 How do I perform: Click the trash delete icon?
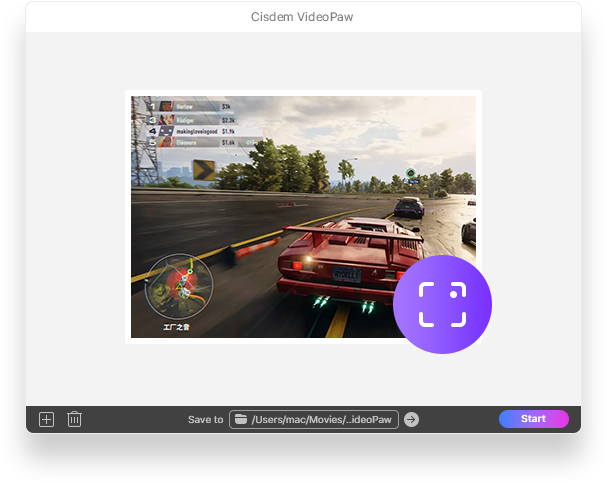[74, 419]
